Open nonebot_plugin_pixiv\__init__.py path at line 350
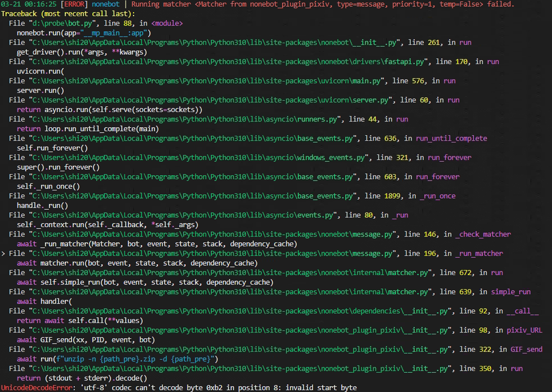This screenshot has width=552, height=392. pyautogui.click(x=241, y=369)
